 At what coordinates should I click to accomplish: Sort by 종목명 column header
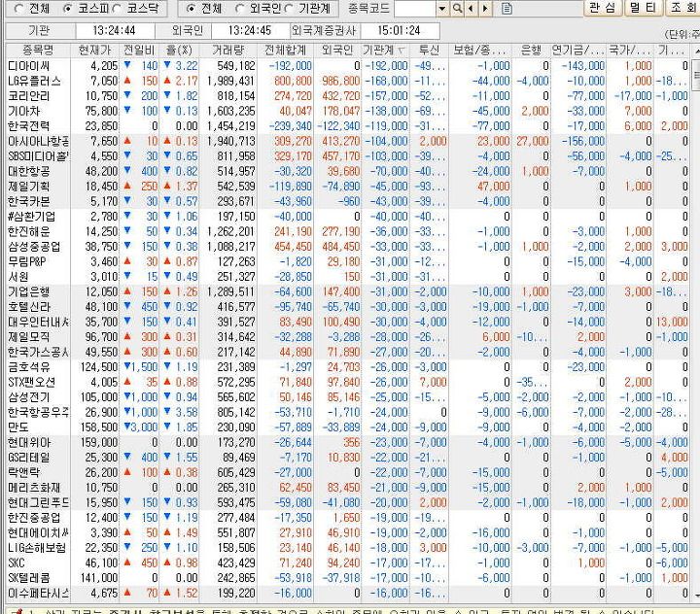point(38,51)
